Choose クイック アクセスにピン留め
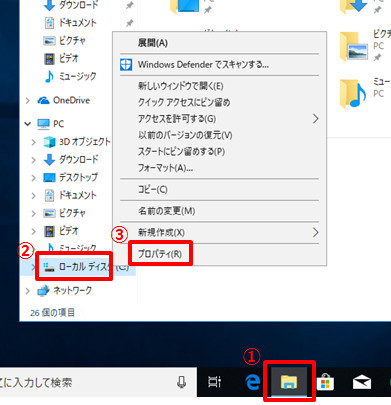Image resolution: width=391 pixels, height=405 pixels. click(219, 102)
